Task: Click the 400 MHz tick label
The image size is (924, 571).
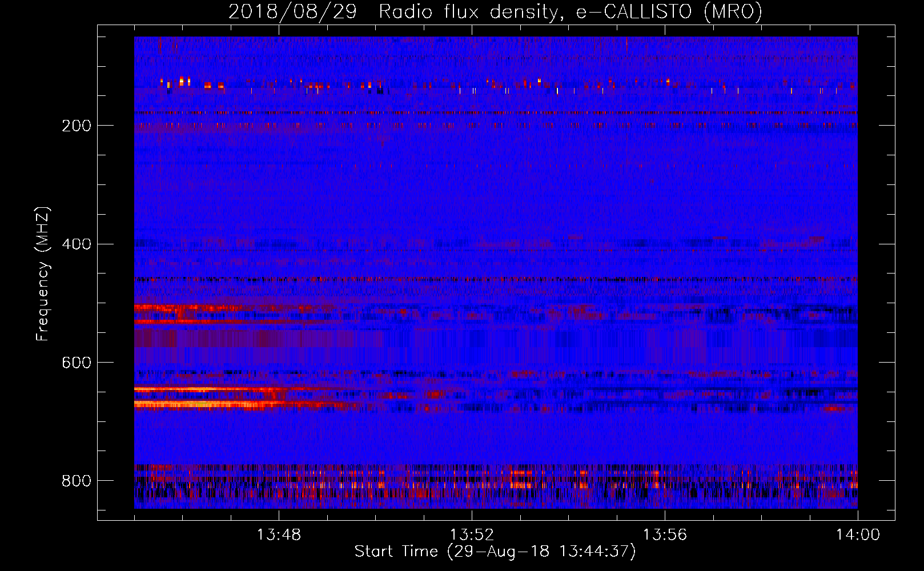Action: (77, 244)
